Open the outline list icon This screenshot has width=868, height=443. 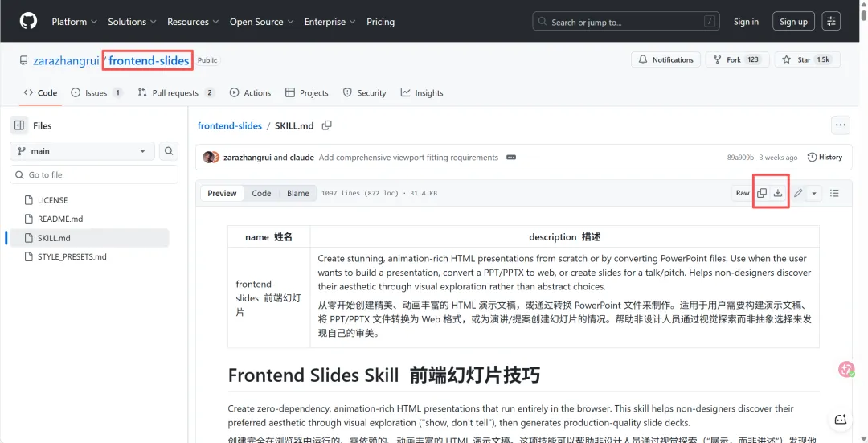[834, 193]
